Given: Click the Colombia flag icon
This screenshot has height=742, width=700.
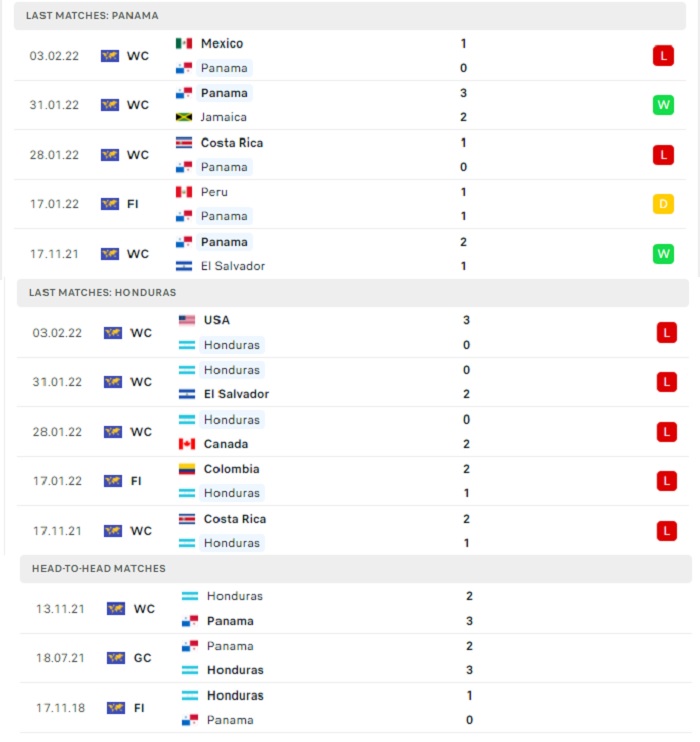Looking at the screenshot, I should [x=187, y=469].
